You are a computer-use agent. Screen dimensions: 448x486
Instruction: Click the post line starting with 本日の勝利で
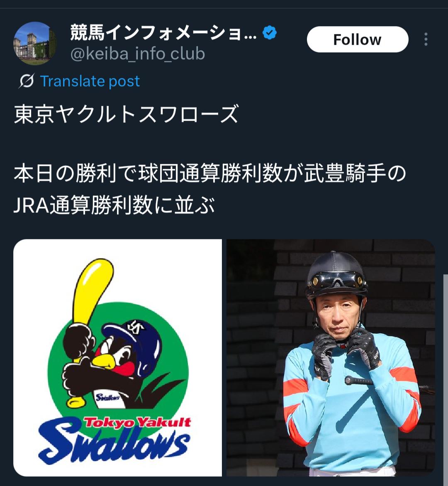[210, 173]
